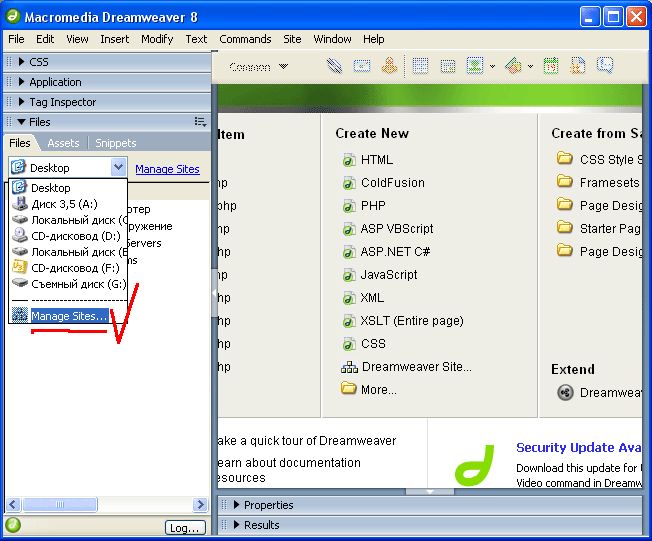Image resolution: width=652 pixels, height=541 pixels.
Task: Open the Edit menu
Action: click(x=45, y=39)
